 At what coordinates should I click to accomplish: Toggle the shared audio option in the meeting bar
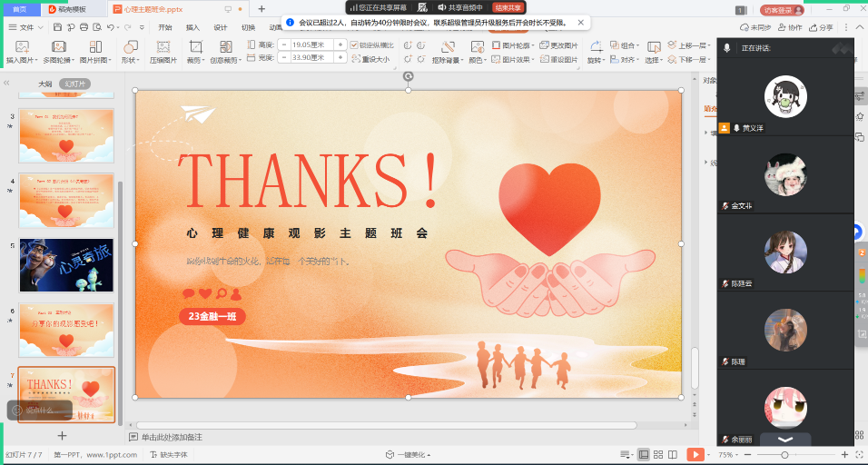point(466,7)
